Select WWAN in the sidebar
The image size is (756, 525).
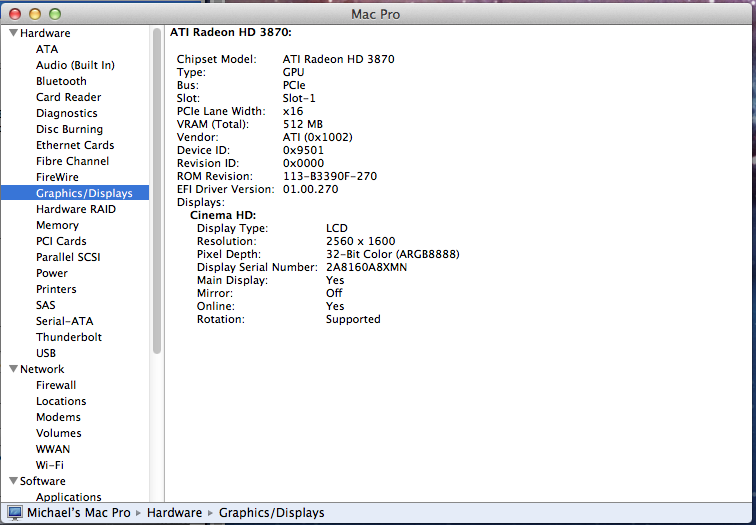(53, 449)
